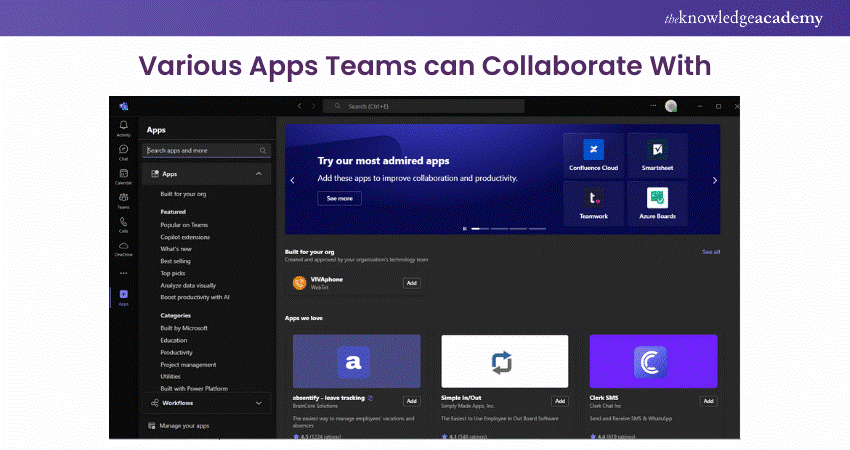Image resolution: width=850 pixels, height=450 pixels.
Task: Open OneDrive in the sidebar
Action: (x=123, y=247)
